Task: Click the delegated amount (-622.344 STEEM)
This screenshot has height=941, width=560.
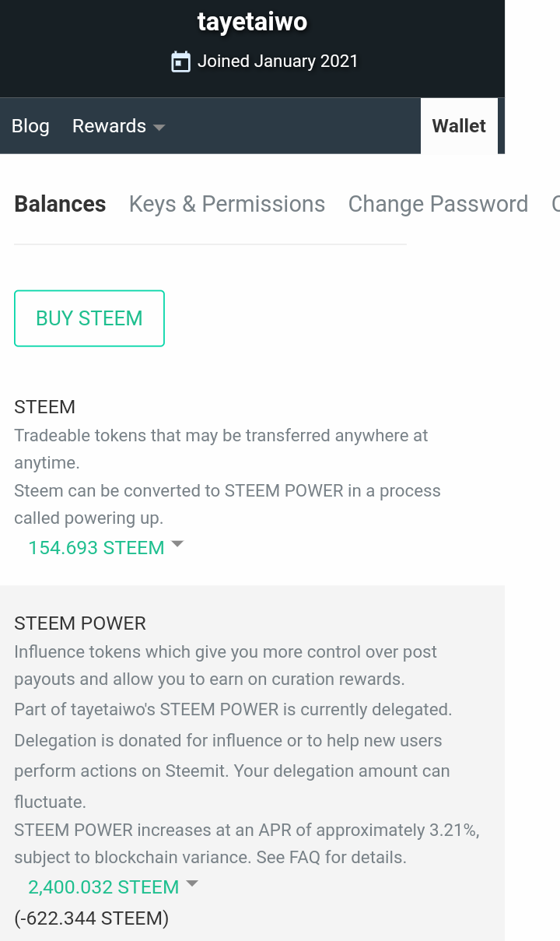Action: [92, 918]
